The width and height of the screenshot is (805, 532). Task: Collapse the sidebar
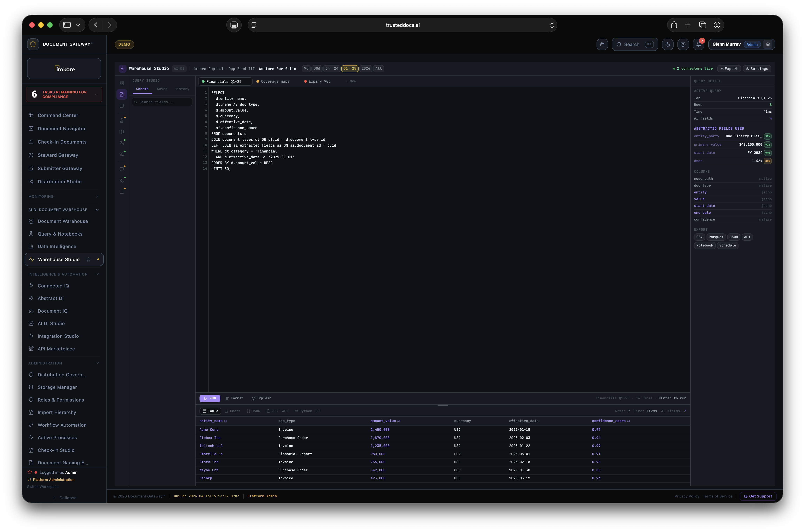65,498
